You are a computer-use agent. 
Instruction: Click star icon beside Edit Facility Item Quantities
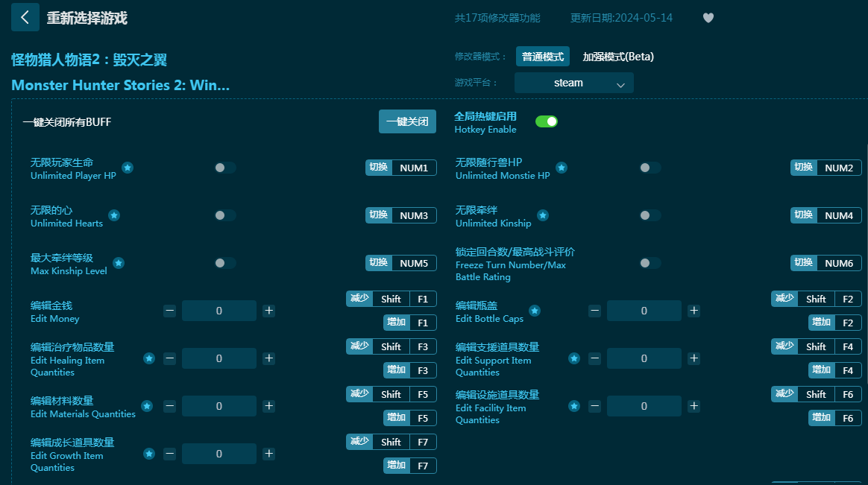pyautogui.click(x=574, y=406)
